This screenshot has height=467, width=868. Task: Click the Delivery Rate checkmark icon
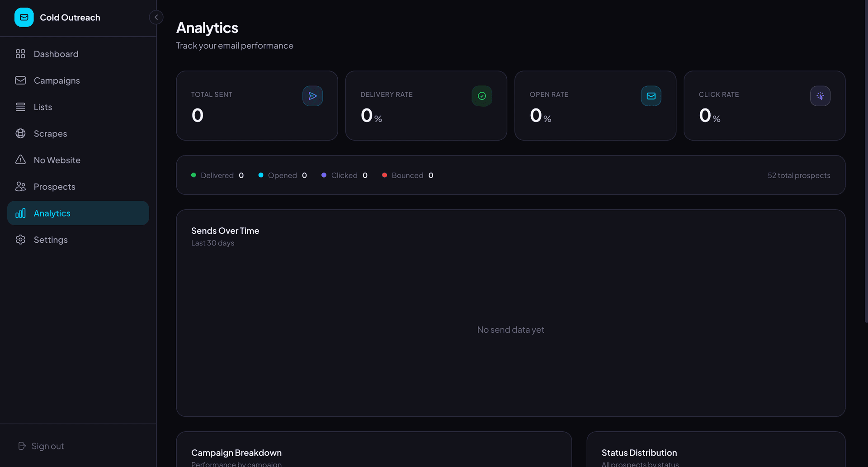pos(481,96)
